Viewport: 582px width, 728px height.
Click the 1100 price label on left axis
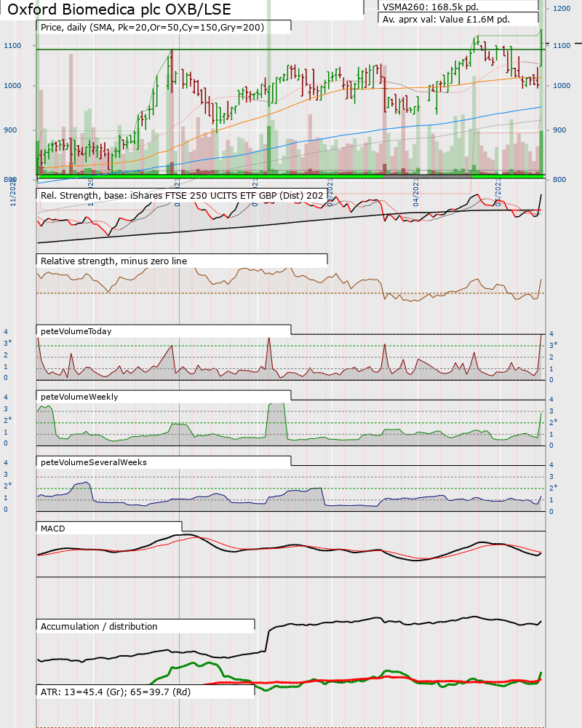point(12,45)
